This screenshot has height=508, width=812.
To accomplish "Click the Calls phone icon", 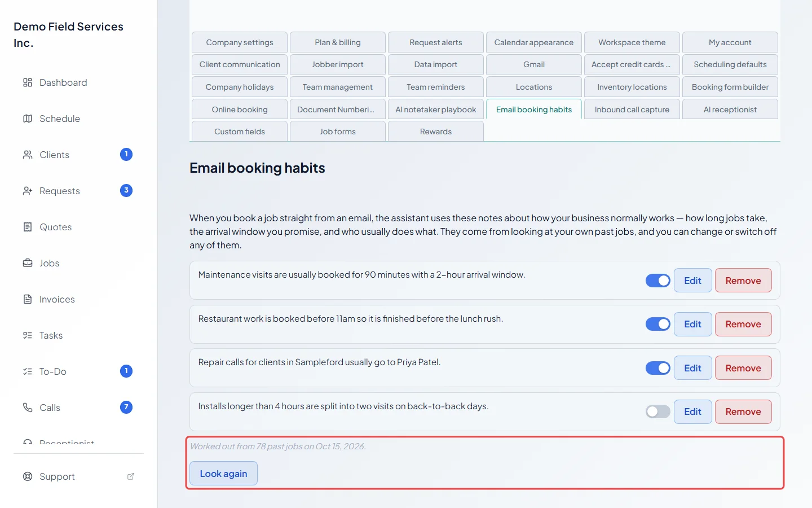I will click(x=28, y=408).
